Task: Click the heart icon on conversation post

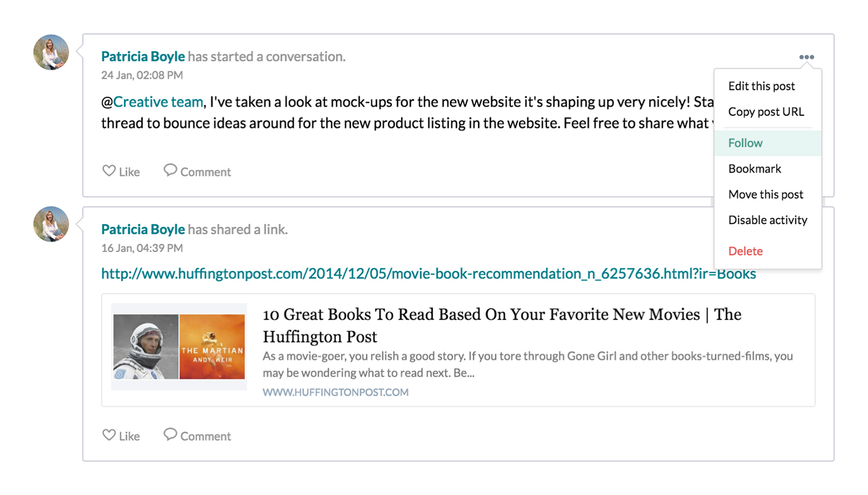Action: click(x=109, y=171)
